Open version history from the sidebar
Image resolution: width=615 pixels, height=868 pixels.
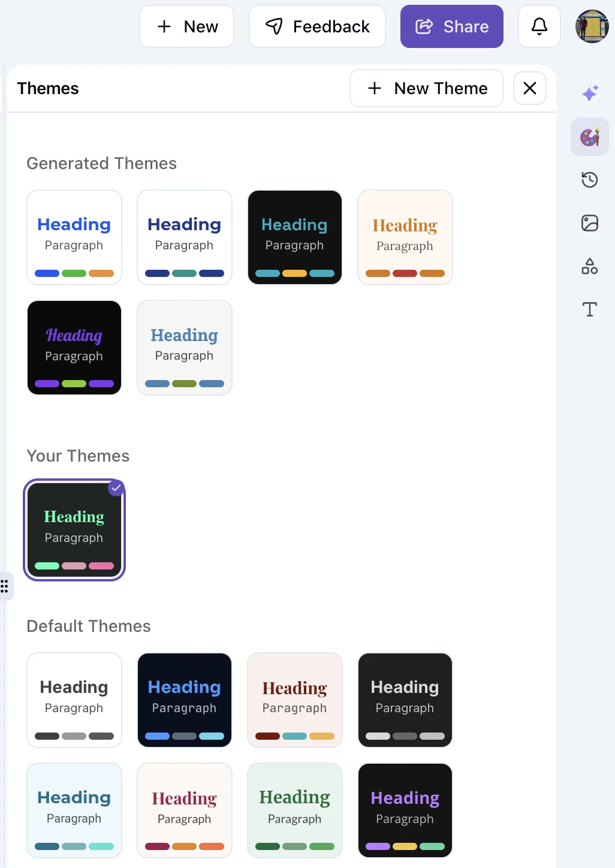tap(590, 180)
